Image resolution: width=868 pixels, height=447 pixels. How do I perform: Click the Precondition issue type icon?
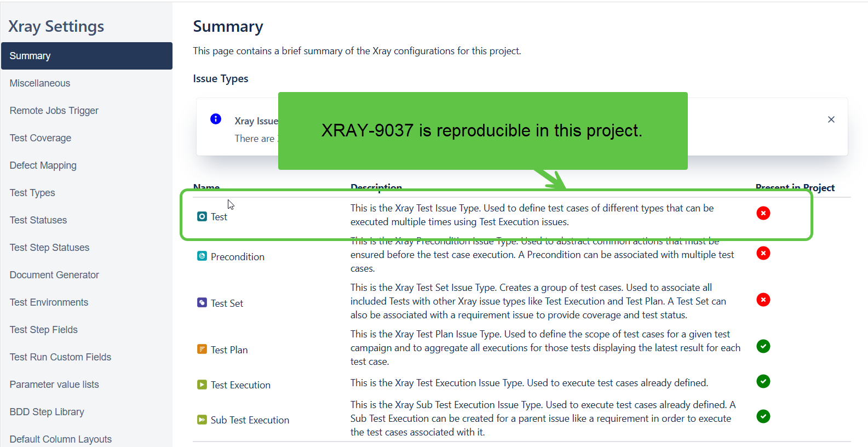202,256
